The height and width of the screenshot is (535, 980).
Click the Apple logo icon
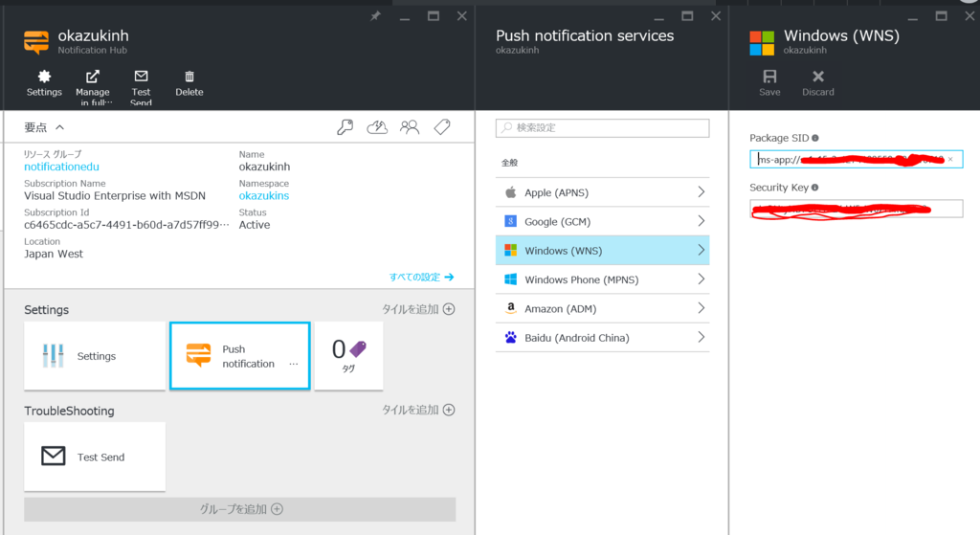pyautogui.click(x=511, y=191)
